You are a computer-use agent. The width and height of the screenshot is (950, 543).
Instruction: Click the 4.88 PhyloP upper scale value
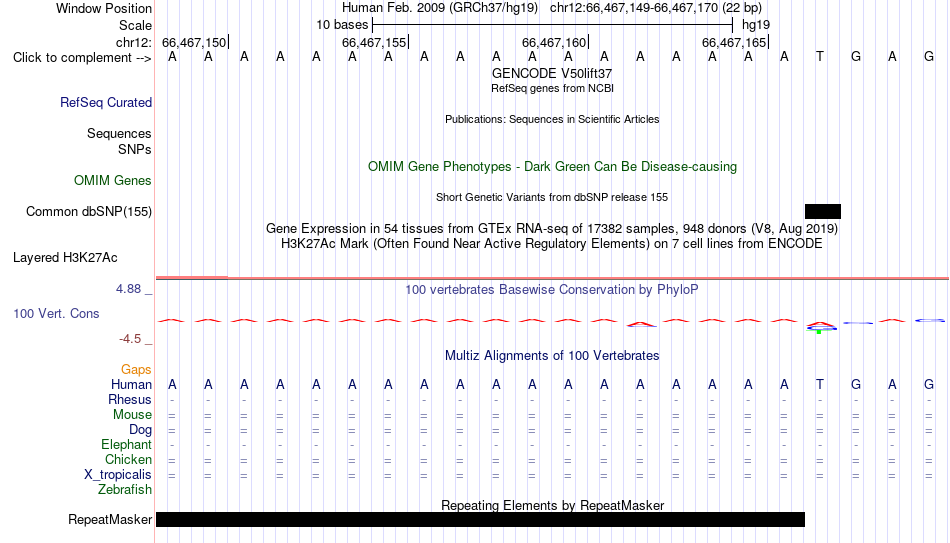point(129,289)
